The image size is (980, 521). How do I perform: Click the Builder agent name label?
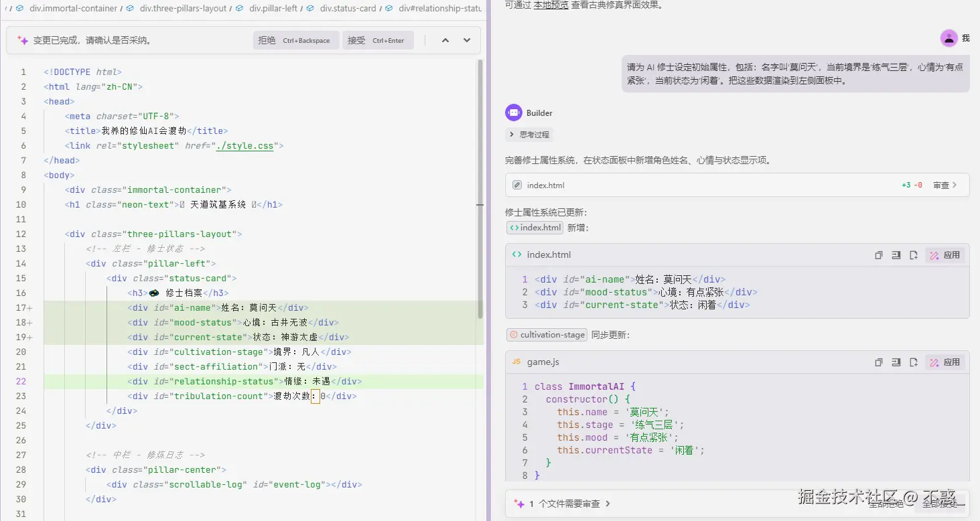(x=539, y=113)
